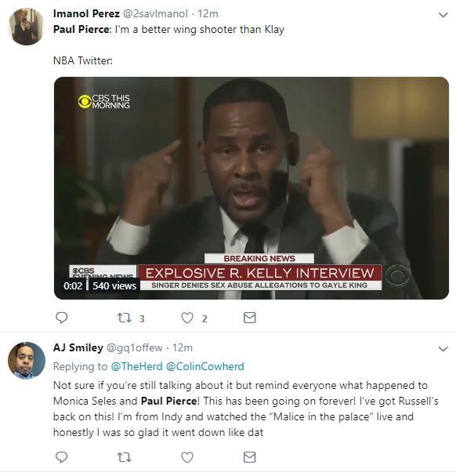Image resolution: width=456 pixels, height=476 pixels.
Task: Open the @2savImanol handle
Action: tap(155, 13)
